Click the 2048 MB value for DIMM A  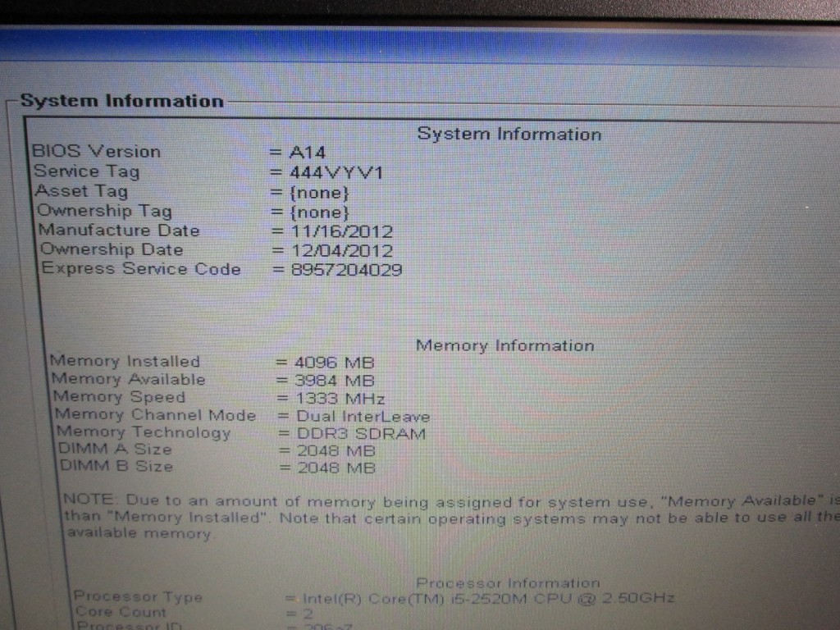point(336,451)
